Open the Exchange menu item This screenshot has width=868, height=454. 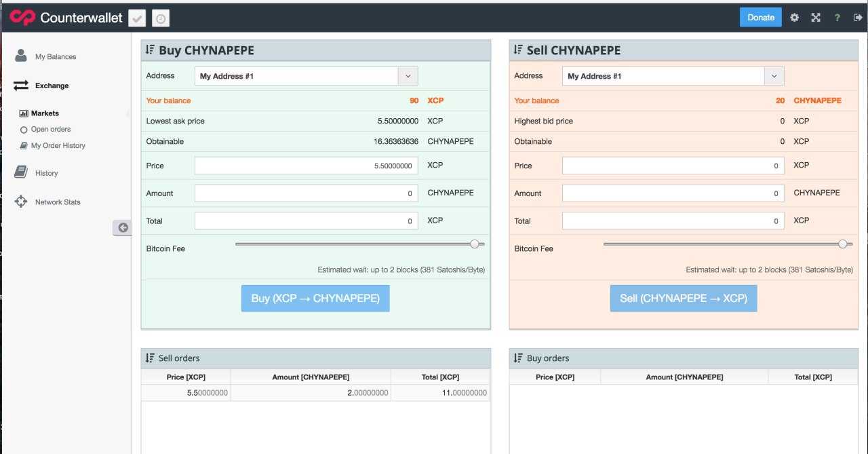52,86
